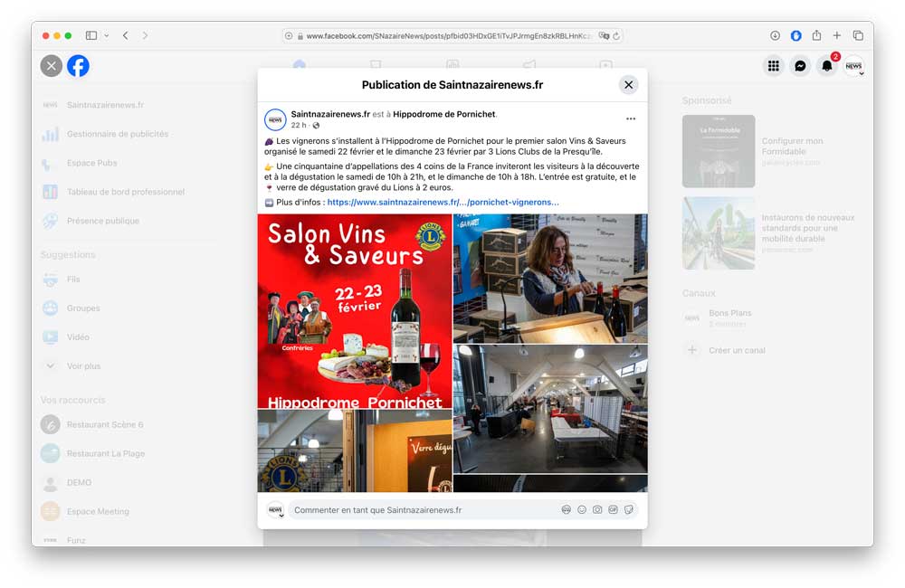Attach a photo using the camera icon
The image size is (905, 588).
click(x=597, y=509)
